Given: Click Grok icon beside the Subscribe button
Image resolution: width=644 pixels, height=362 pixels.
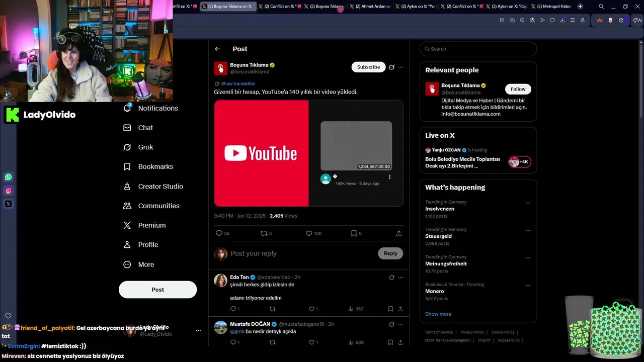Looking at the screenshot, I should tap(391, 67).
